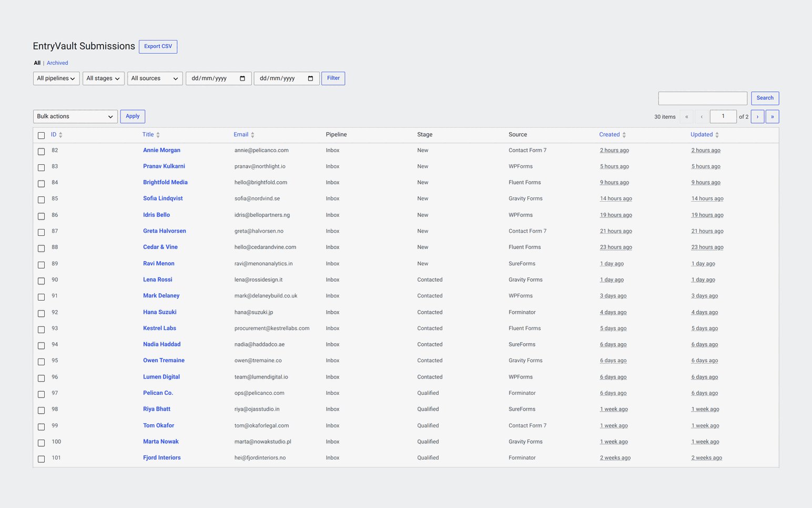
Task: Focus the end date input field
Action: 287,78
